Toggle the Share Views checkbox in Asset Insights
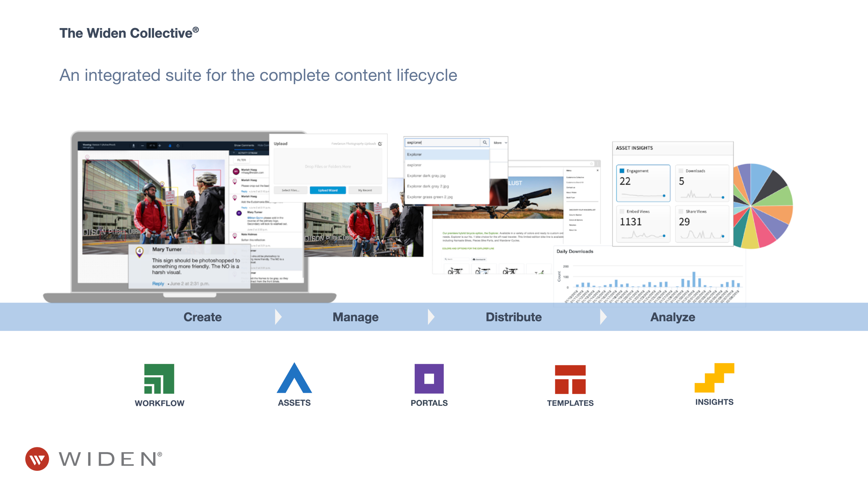This screenshot has width=868, height=485. [681, 211]
